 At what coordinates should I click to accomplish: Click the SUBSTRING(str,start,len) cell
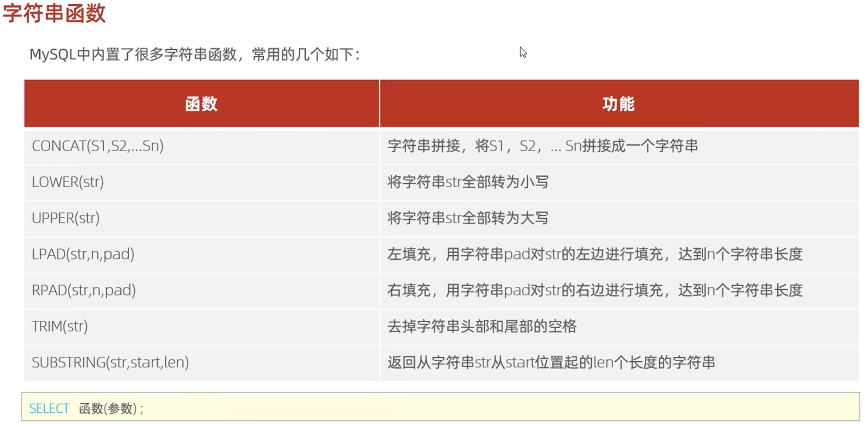click(110, 362)
